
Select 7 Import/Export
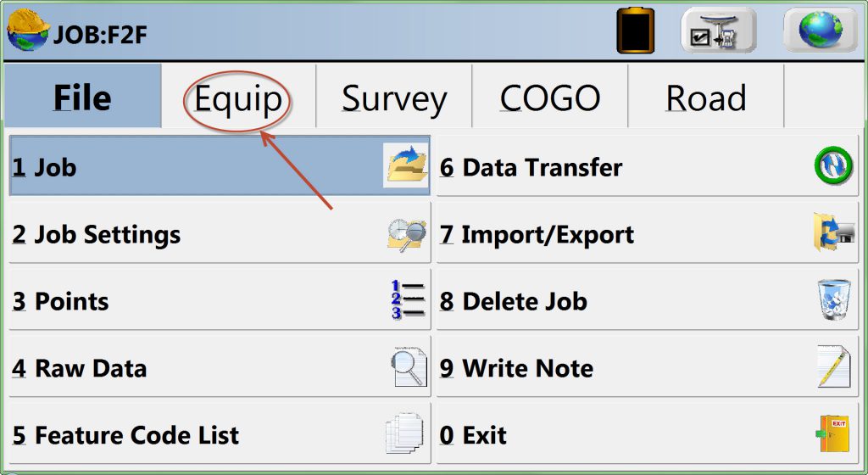648,233
